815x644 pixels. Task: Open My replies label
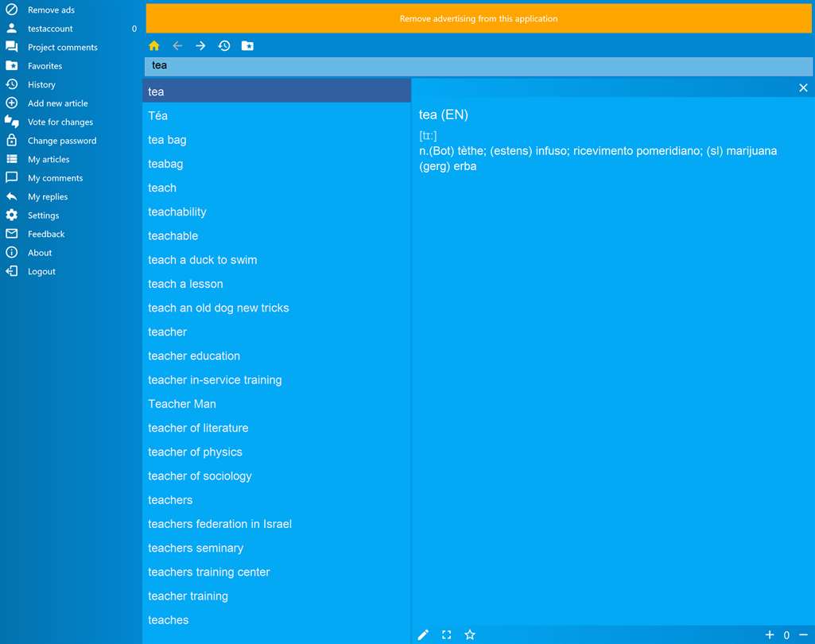[x=48, y=196]
